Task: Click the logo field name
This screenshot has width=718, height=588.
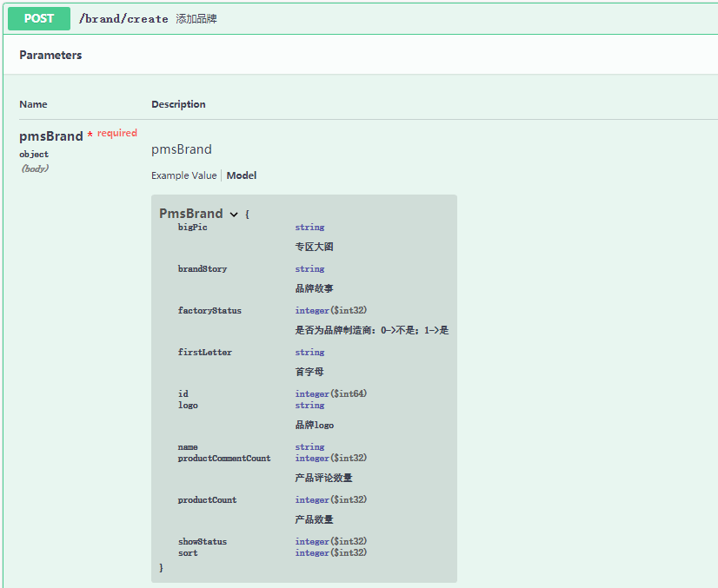Action: [x=188, y=406]
